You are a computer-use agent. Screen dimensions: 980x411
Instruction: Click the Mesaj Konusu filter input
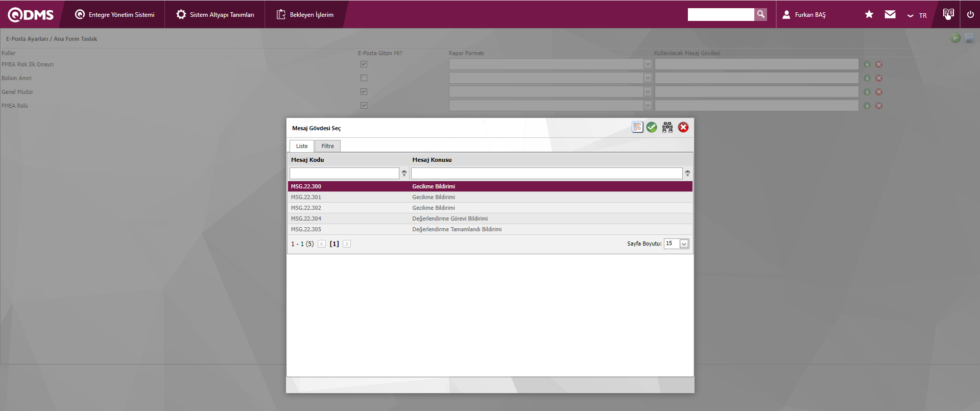(546, 174)
